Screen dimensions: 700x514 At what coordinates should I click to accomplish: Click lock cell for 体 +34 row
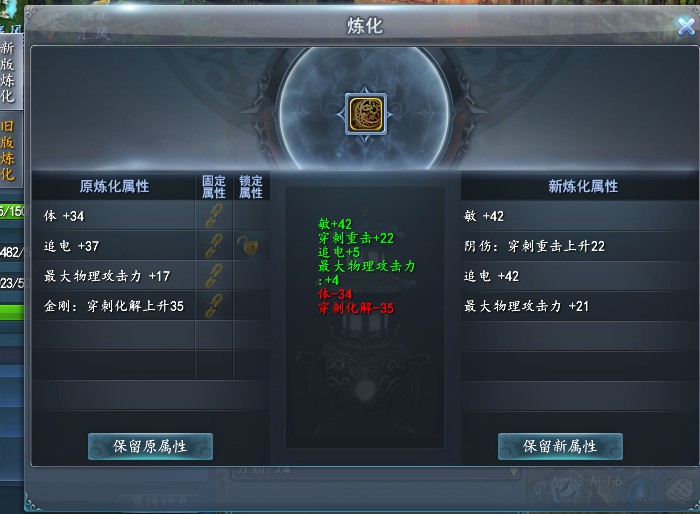251,216
